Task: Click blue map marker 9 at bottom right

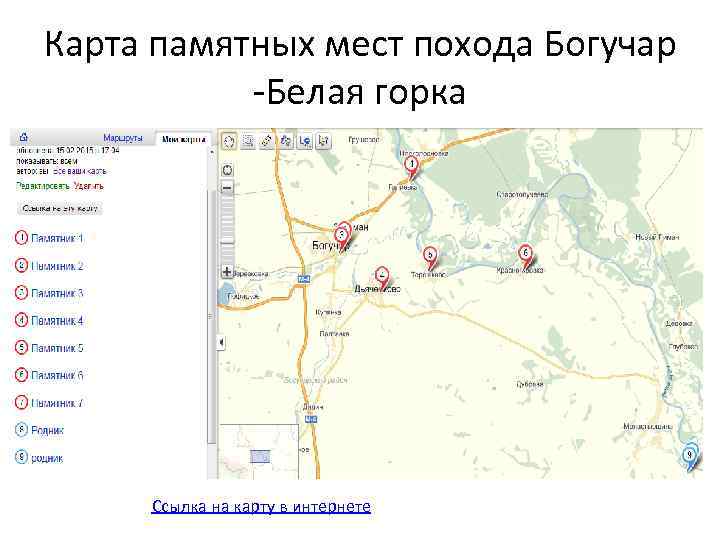Action: (x=689, y=457)
